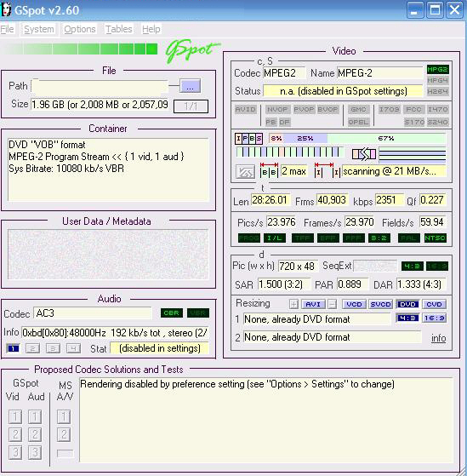Click the IPBS frame-type legend icon

point(248,139)
